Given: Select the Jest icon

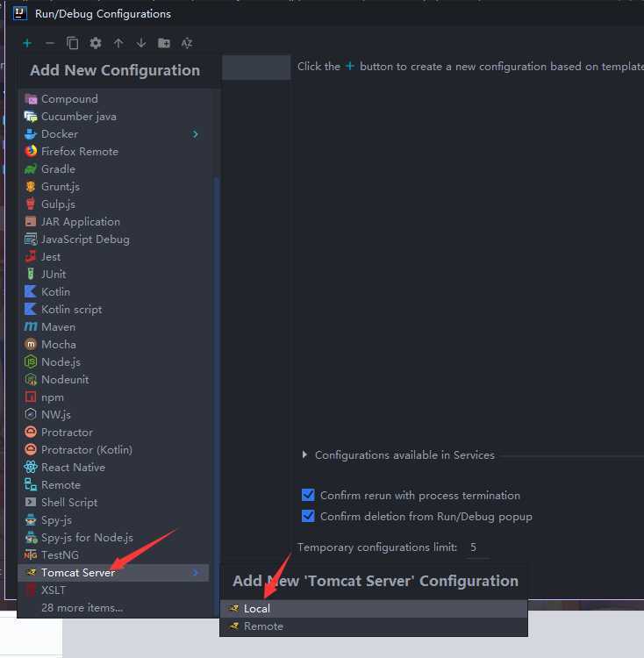Looking at the screenshot, I should (x=31, y=256).
